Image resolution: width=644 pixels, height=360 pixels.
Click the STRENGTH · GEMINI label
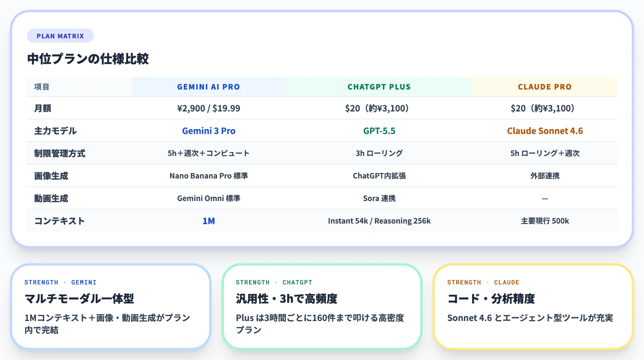(60, 282)
